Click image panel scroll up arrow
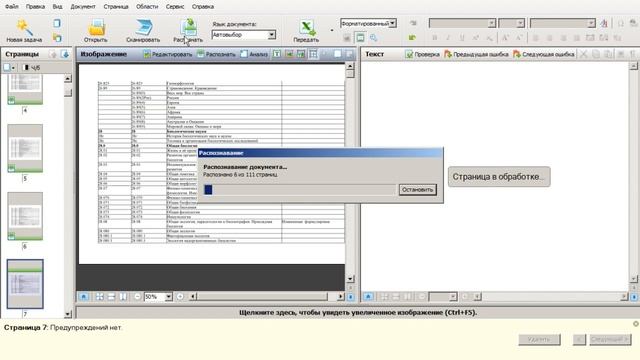This screenshot has width=640, height=360. 350,66
